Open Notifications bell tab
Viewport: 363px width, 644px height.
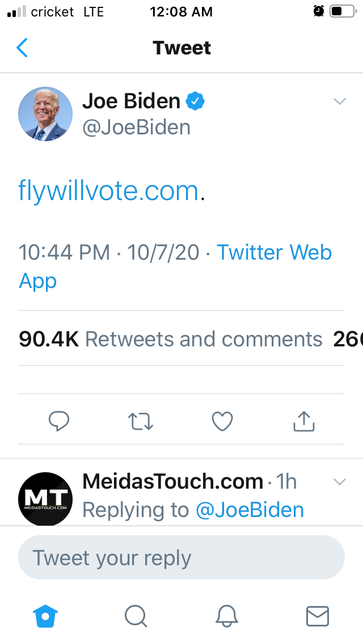(x=227, y=616)
